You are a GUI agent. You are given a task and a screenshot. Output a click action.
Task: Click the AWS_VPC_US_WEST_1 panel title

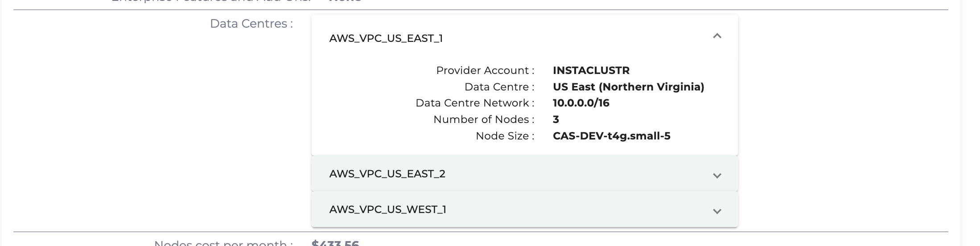point(387,209)
